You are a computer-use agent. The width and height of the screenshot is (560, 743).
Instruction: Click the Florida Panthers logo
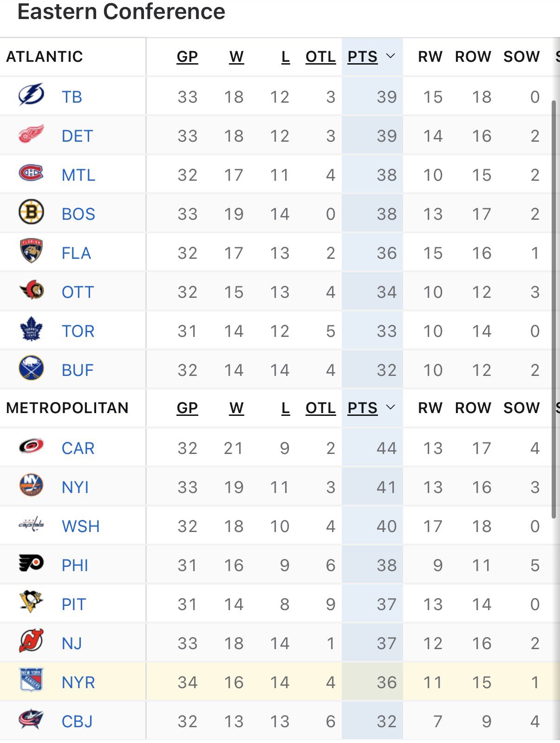pos(31,251)
